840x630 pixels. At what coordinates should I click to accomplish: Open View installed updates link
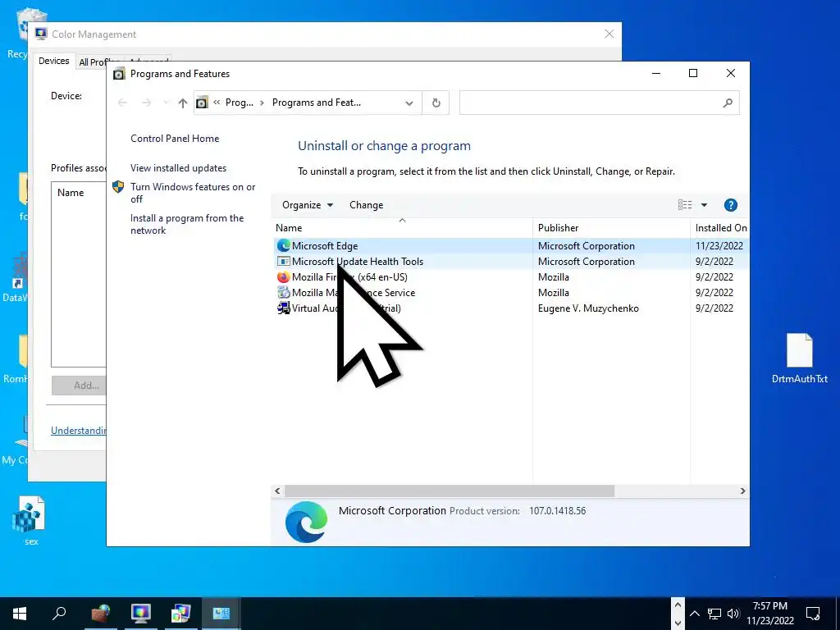click(178, 168)
